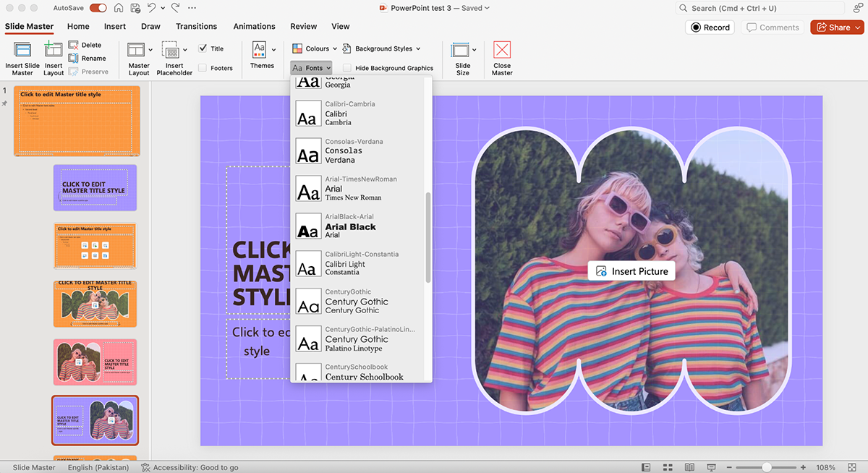Collapse the Fonts dropdown

click(x=312, y=68)
